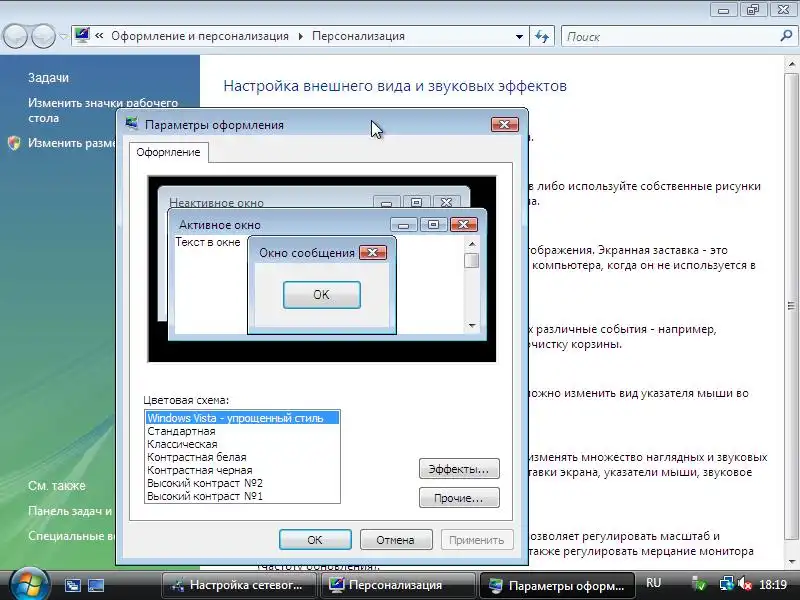800x600 pixels.
Task: Click the Back navigation arrow button
Action: pyautogui.click(x=15, y=36)
